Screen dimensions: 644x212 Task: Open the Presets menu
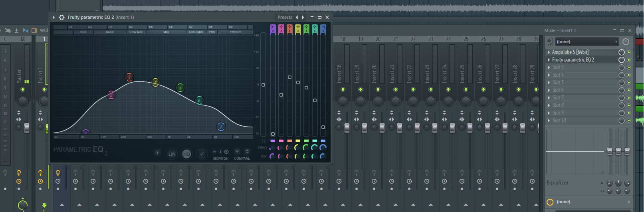[285, 17]
